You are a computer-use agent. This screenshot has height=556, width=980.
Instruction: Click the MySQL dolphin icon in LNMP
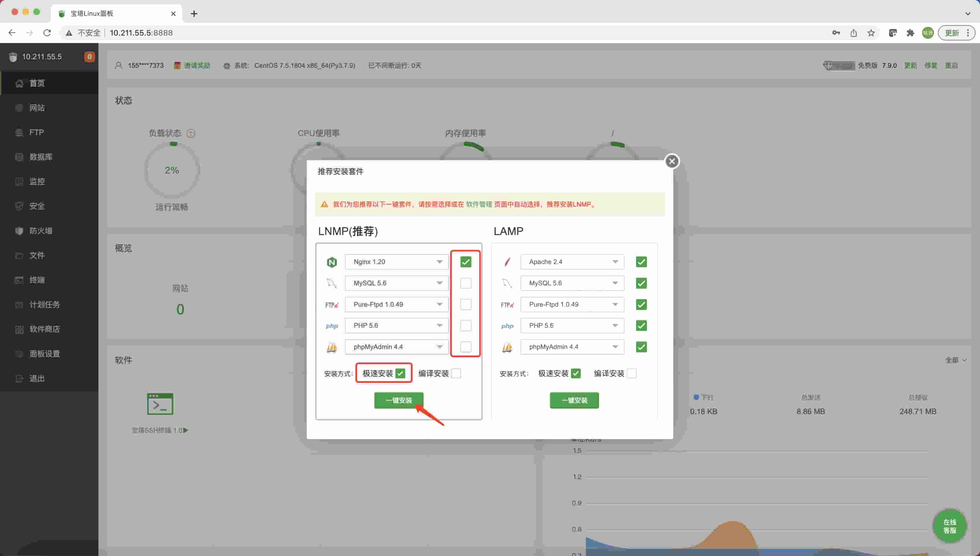coord(331,283)
